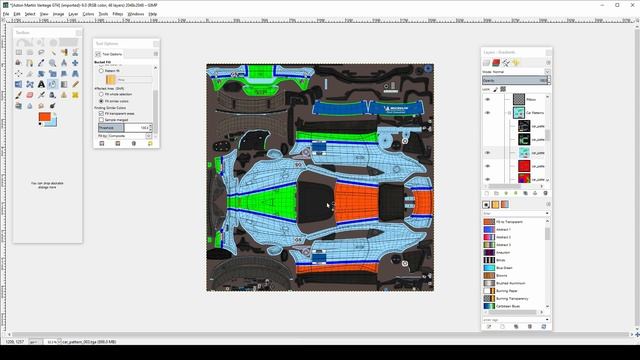Open layer Mode dropdown
Screen dimensions: 640x360
[x=547, y=72]
